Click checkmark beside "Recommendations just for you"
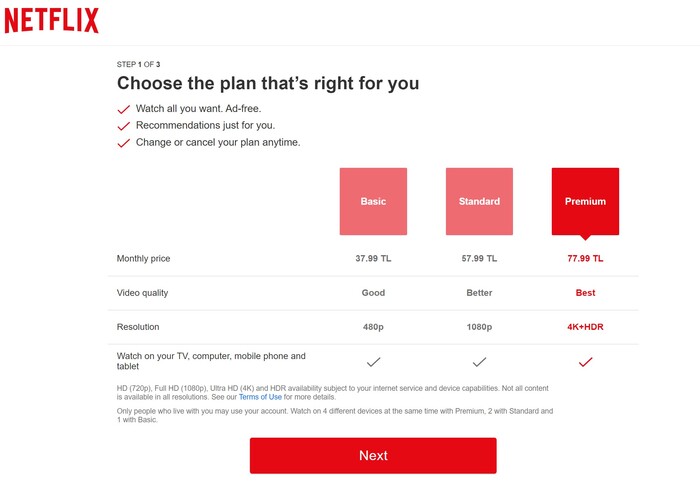The image size is (700, 489). click(x=124, y=126)
